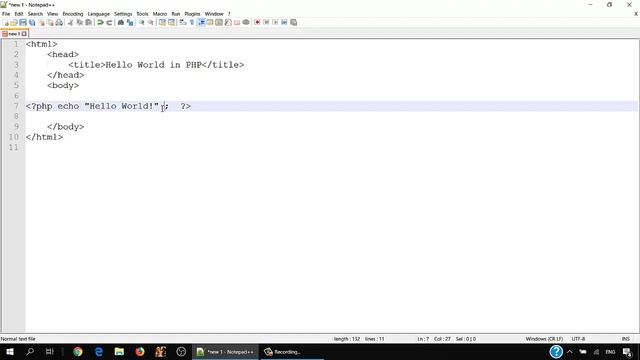The height and width of the screenshot is (360, 640).
Task: Click the macro Playback toolbar icon
Action: pos(275,22)
